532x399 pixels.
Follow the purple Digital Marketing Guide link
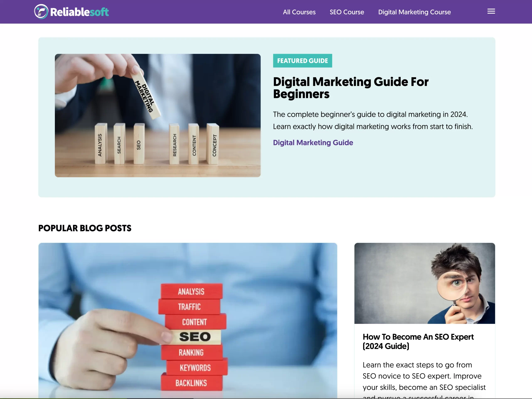coord(313,143)
